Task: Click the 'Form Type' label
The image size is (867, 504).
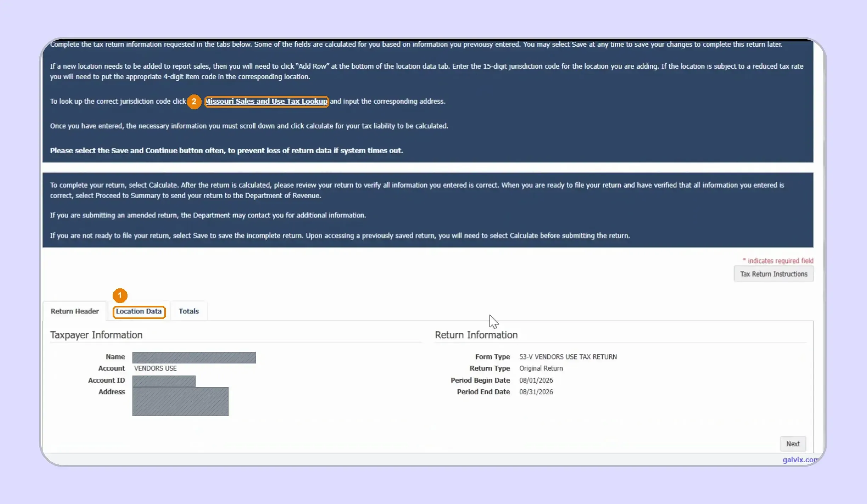Action: (x=493, y=357)
